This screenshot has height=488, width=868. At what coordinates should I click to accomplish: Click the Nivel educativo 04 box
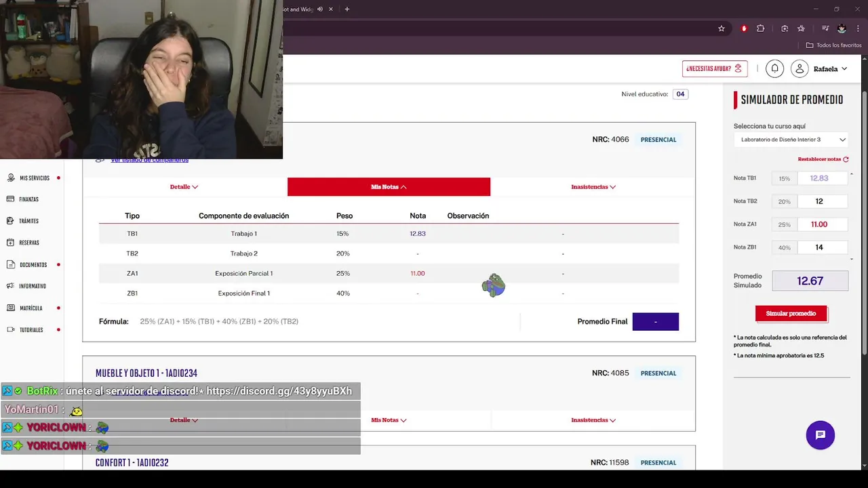pyautogui.click(x=680, y=94)
